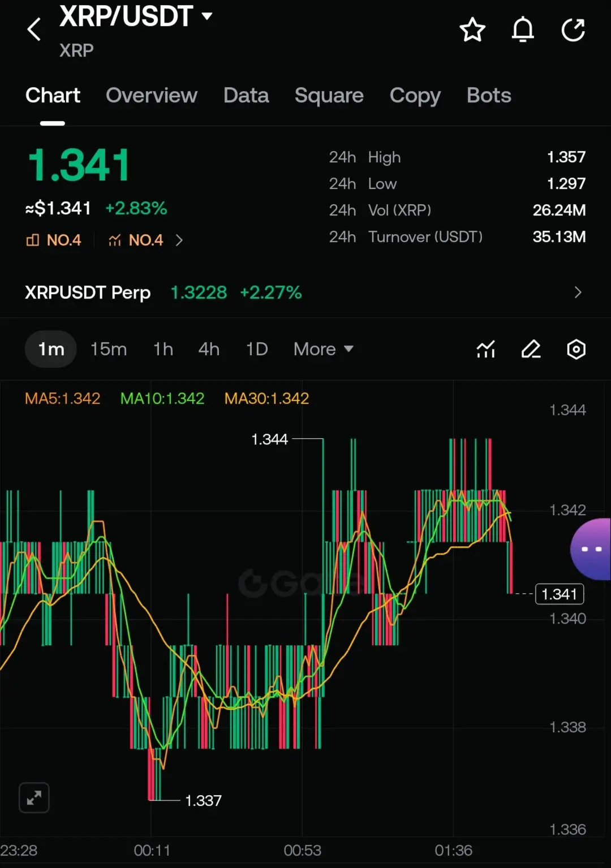This screenshot has height=868, width=611.
Task: Select the 1m timeframe
Action: tap(51, 349)
